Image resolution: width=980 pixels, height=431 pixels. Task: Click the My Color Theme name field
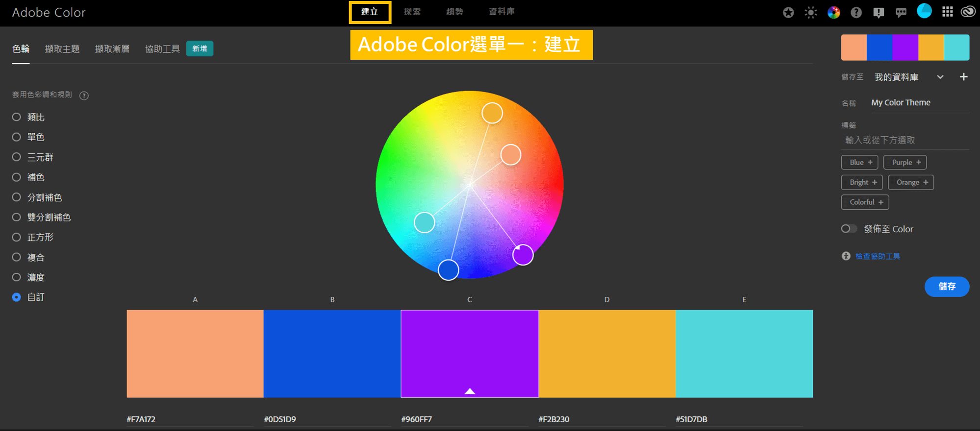click(920, 103)
